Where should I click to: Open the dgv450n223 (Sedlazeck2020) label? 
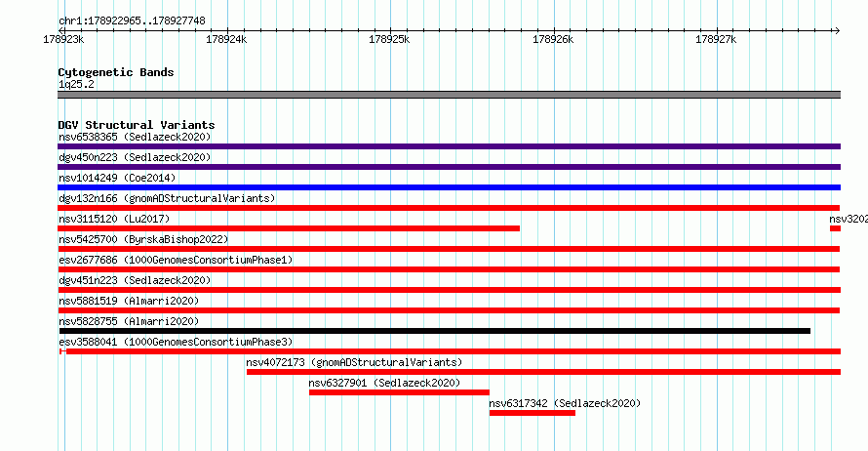[135, 157]
